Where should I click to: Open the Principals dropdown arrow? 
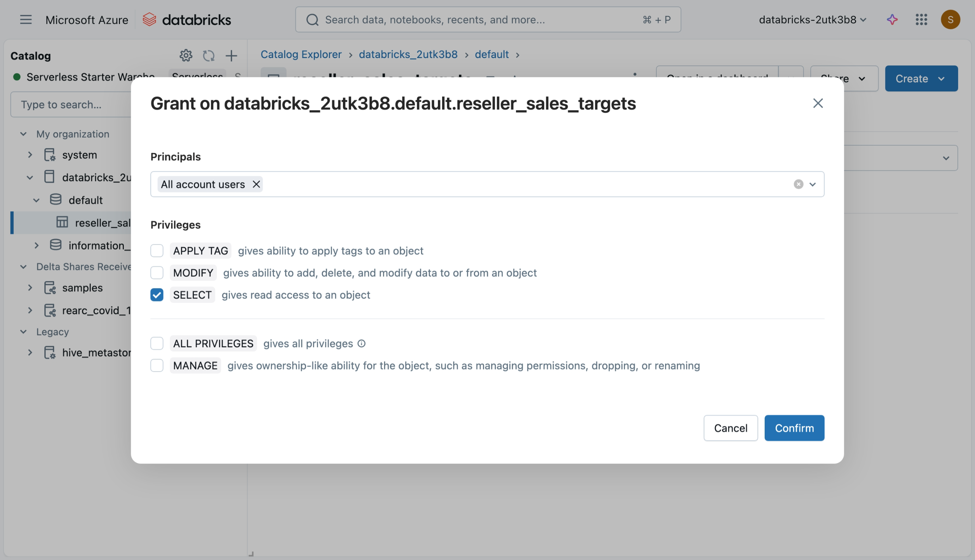click(812, 184)
